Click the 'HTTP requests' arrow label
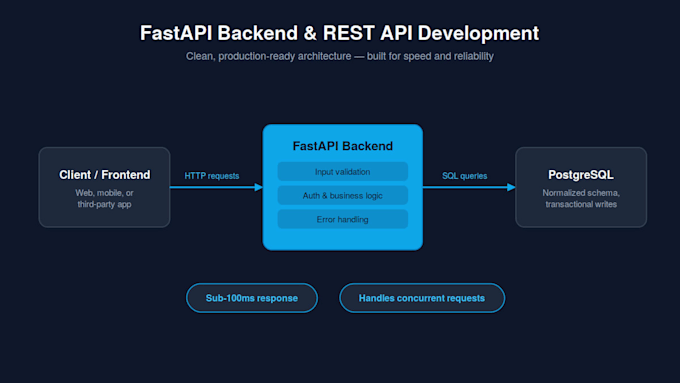 pos(212,176)
